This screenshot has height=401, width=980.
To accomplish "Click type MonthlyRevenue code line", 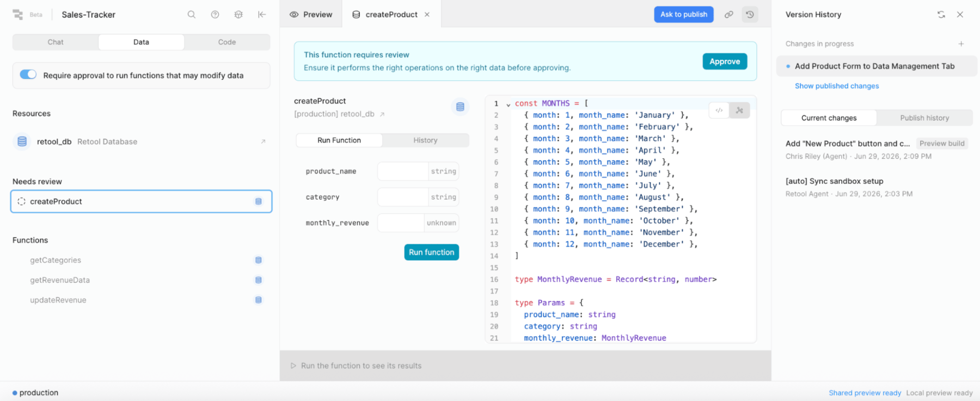I will pyautogui.click(x=616, y=279).
